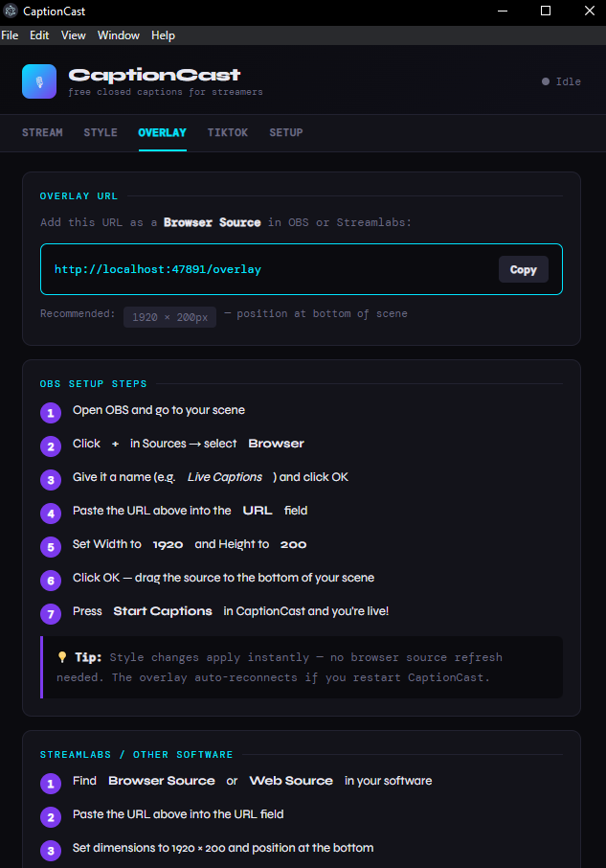Image resolution: width=606 pixels, height=868 pixels.
Task: Click step 4 badge for pasting URL
Action: point(51,514)
